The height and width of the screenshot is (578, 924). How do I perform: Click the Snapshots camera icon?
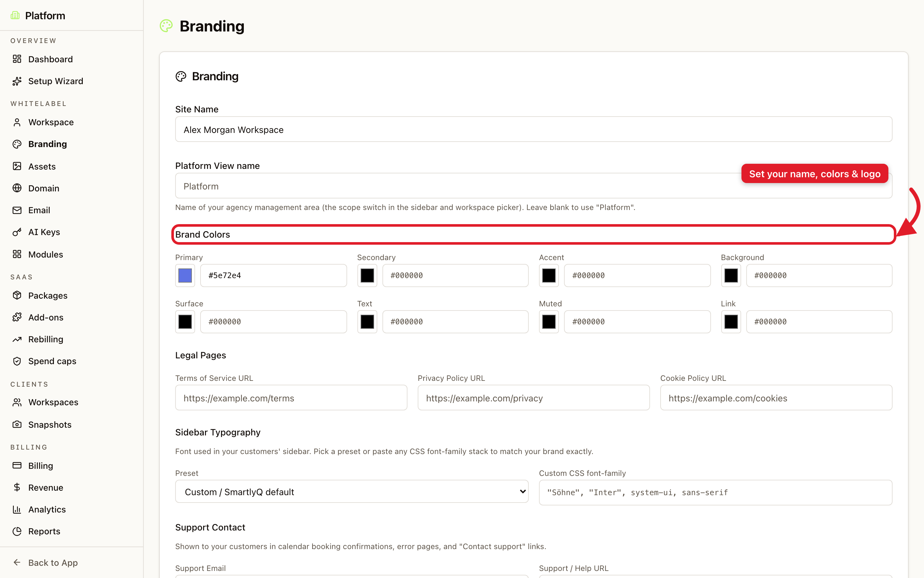tap(17, 424)
